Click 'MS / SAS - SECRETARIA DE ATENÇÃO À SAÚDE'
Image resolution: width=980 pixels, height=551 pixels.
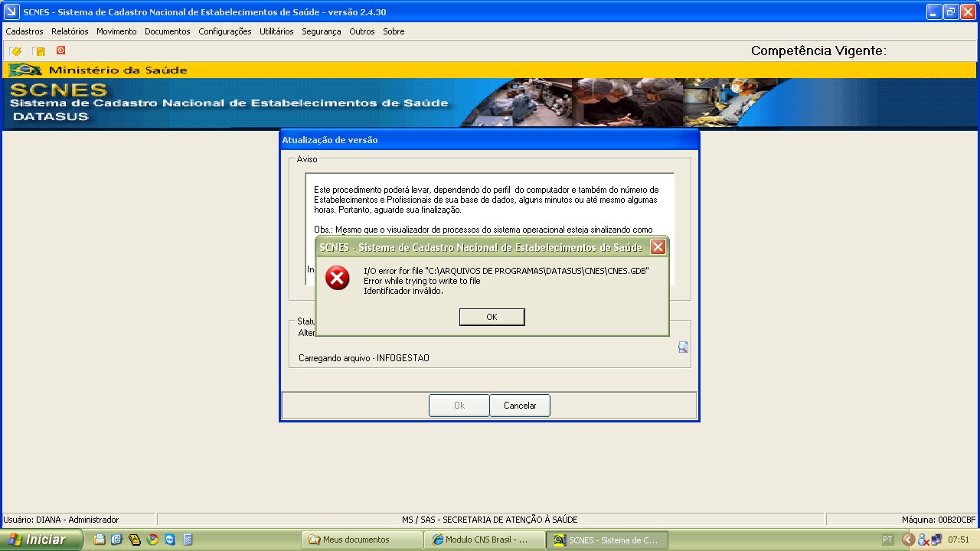[490, 520]
